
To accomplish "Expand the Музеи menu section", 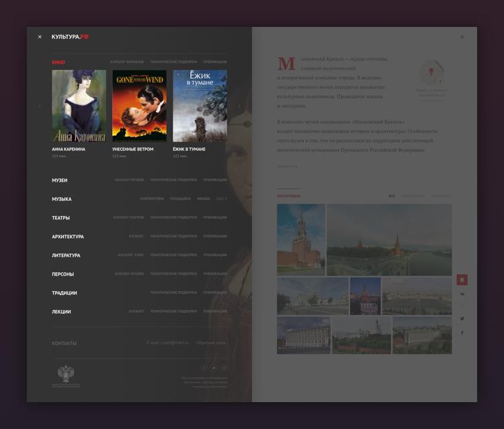I will coord(60,180).
